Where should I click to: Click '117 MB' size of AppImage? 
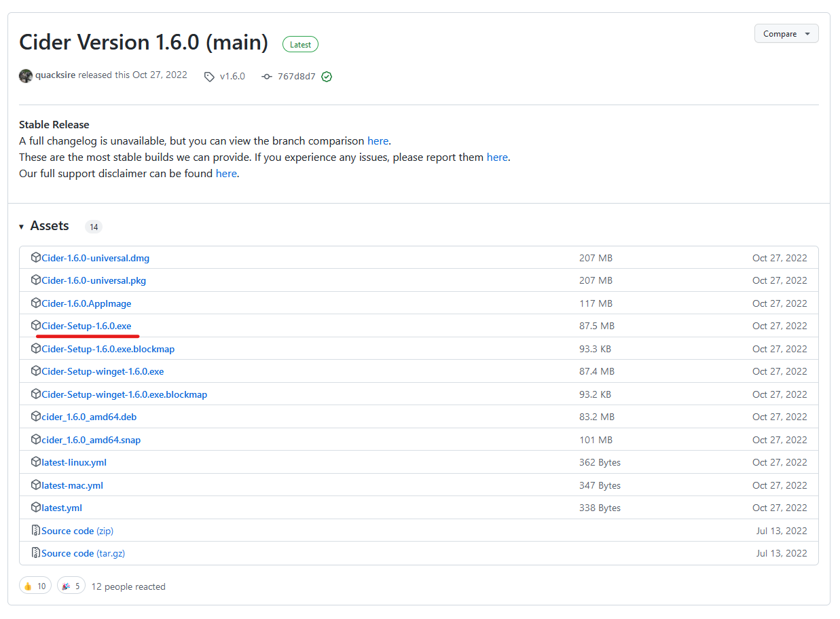[596, 303]
